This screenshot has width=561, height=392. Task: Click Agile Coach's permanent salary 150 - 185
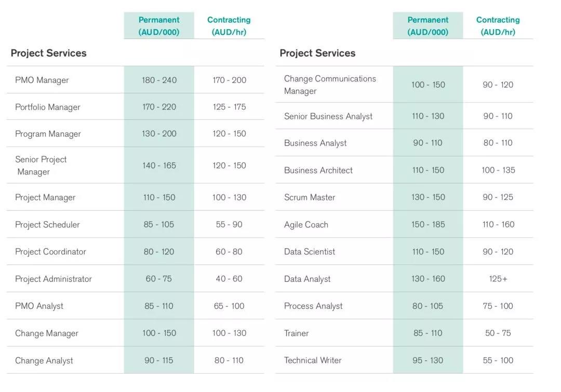[x=428, y=224]
